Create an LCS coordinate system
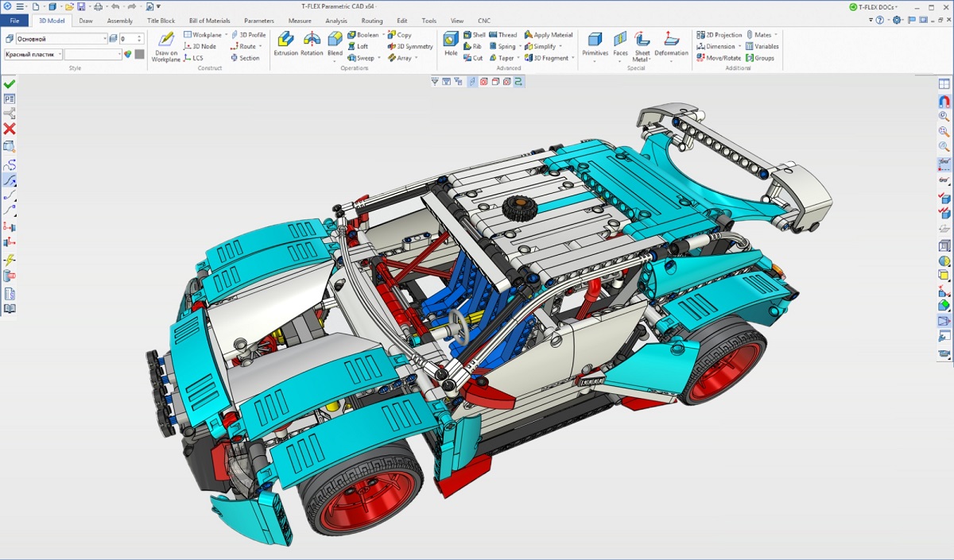The height and width of the screenshot is (560, 954). click(193, 58)
